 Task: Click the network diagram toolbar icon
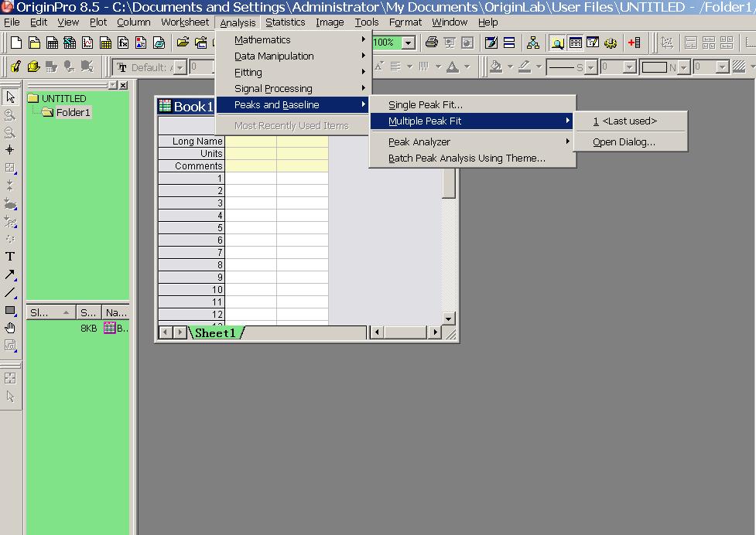(x=533, y=43)
